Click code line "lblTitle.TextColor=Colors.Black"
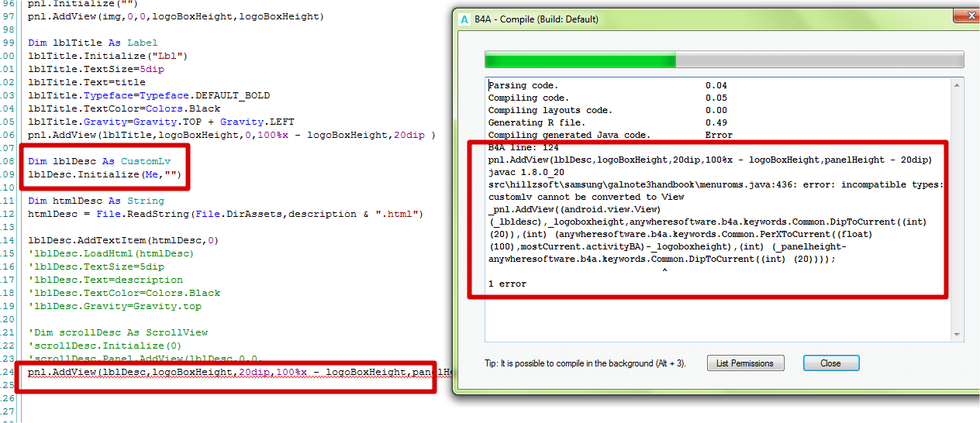 124,108
